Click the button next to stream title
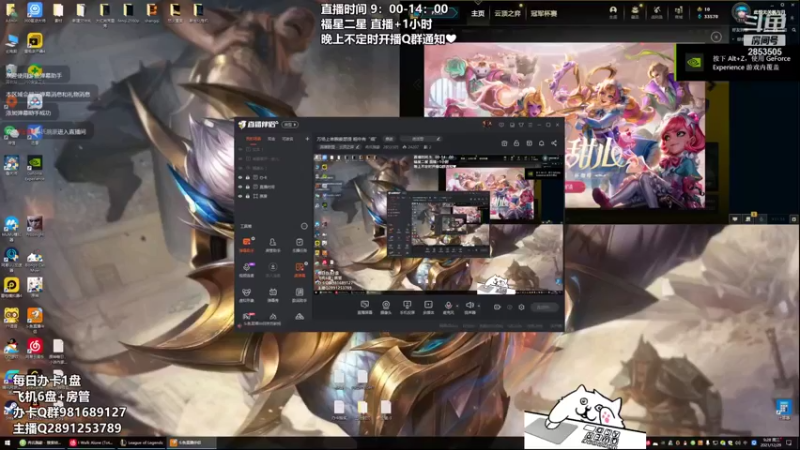This screenshot has height=450, width=800. (389, 139)
